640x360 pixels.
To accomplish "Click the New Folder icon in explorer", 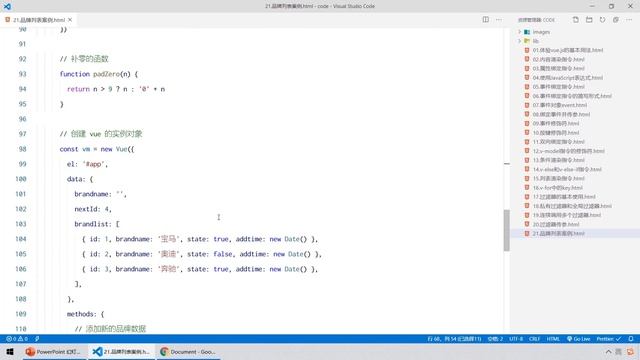I will (589, 20).
